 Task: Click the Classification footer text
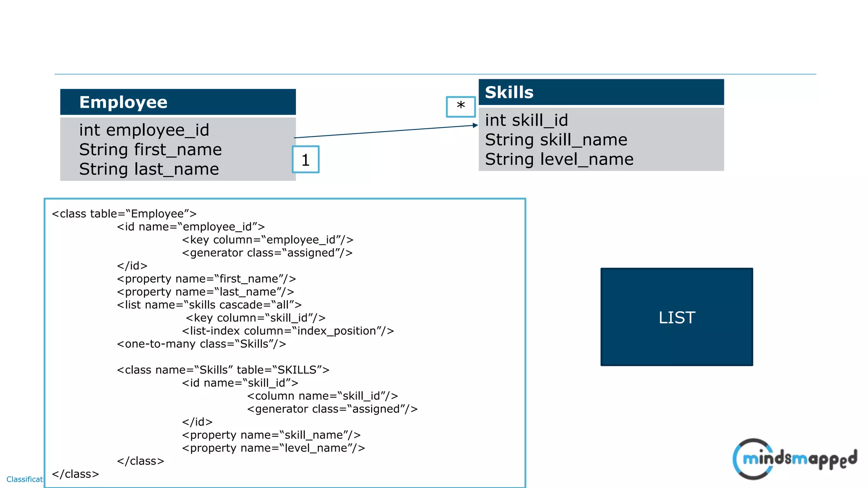(x=25, y=479)
